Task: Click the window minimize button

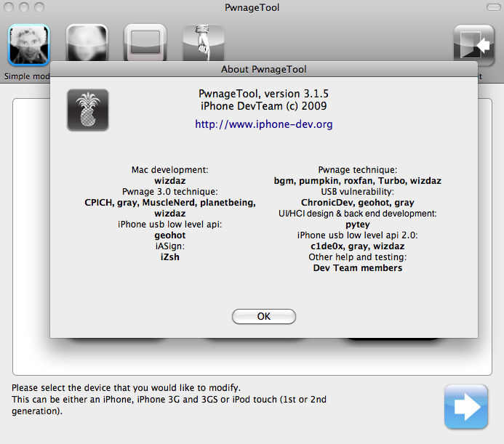Action: pyautogui.click(x=24, y=7)
